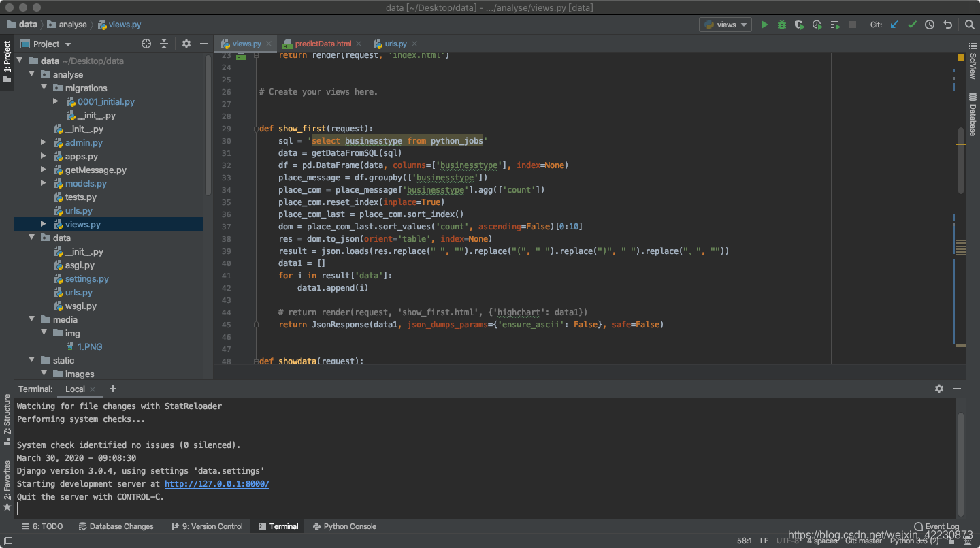Screen dimensions: 980x548
Task: Toggle the 1: Project side tab
Action: tap(7, 63)
